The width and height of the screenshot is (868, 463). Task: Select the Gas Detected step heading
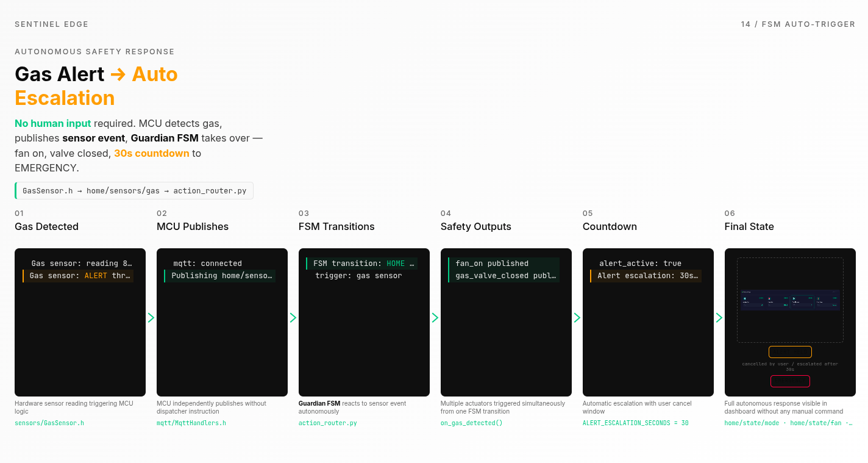pyautogui.click(x=46, y=226)
